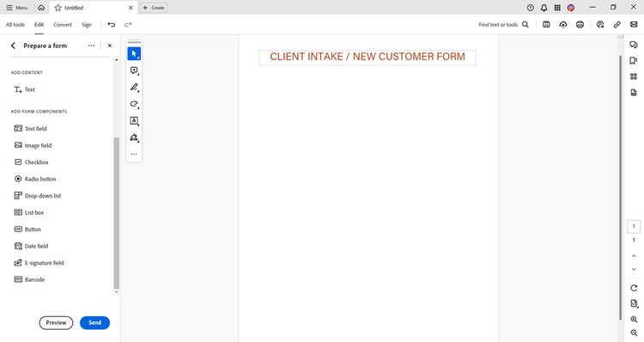
Task: Go to next page arrow
Action: point(634,269)
